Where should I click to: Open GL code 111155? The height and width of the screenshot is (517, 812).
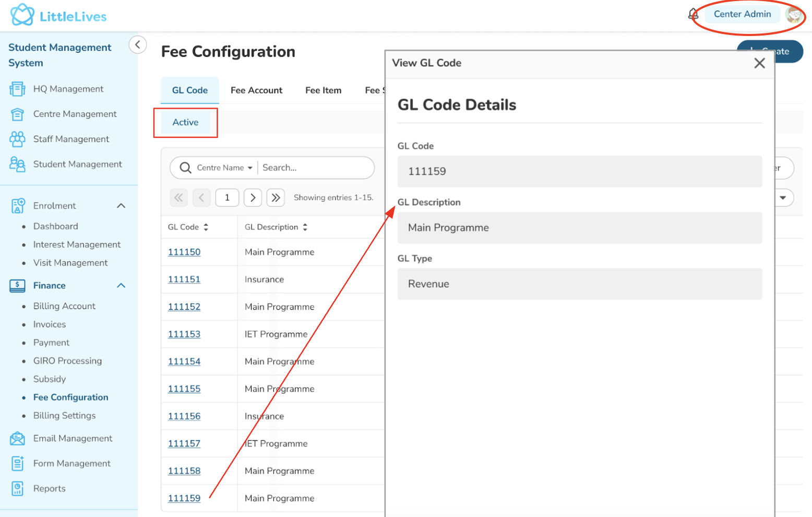(184, 389)
